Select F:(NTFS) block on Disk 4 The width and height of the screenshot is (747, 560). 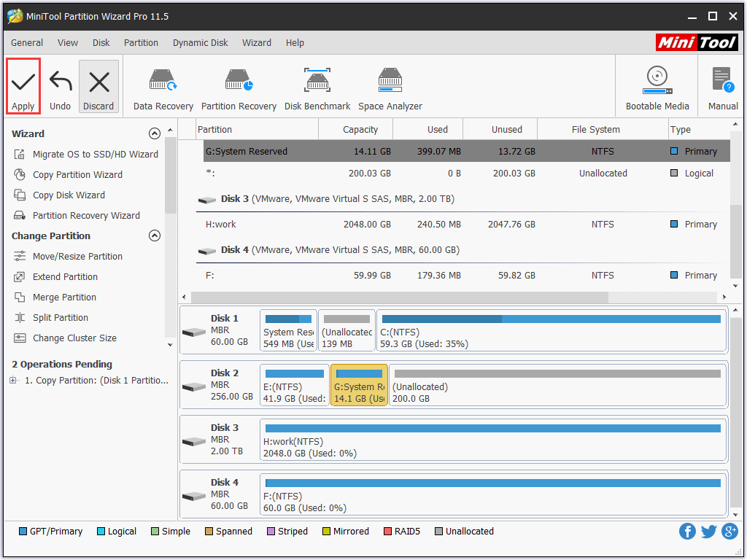tap(493, 495)
